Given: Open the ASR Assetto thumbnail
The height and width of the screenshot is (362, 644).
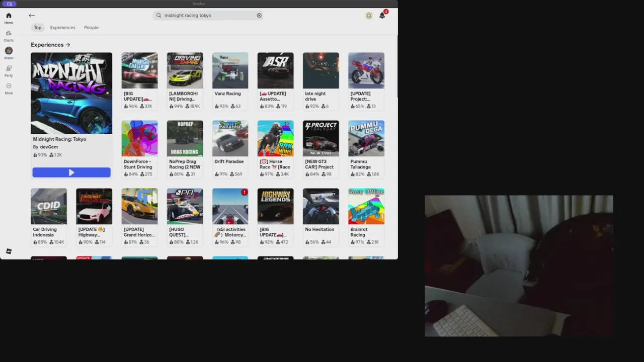Looking at the screenshot, I should pos(276,70).
